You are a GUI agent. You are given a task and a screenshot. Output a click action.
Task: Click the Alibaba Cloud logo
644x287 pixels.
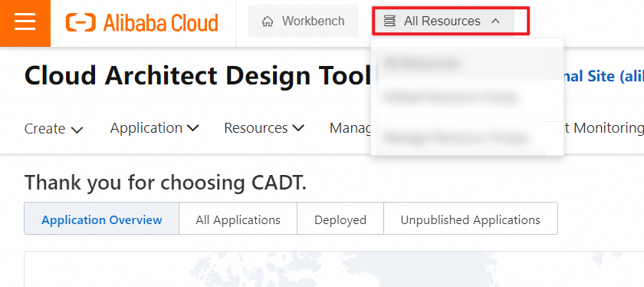pos(142,22)
